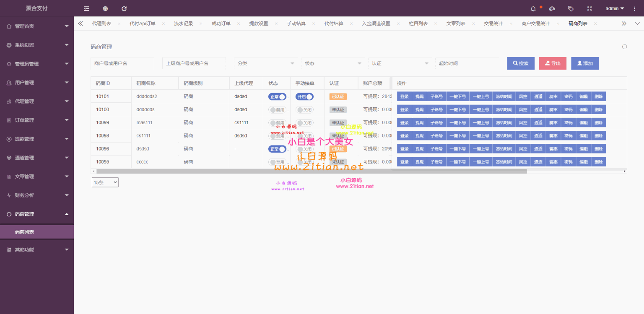The image size is (644, 314).
Task: Expand 财务分析 in the sidebar
Action: coord(37,195)
